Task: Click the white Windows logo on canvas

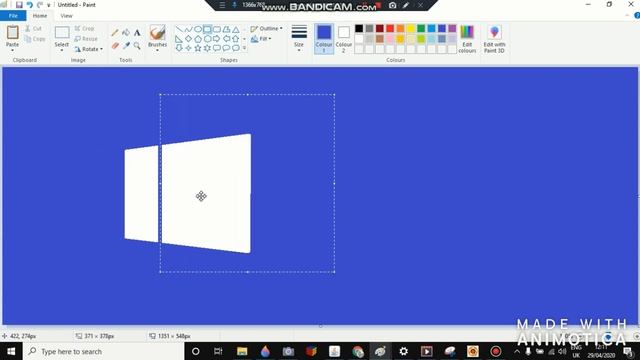Action: coord(188,193)
